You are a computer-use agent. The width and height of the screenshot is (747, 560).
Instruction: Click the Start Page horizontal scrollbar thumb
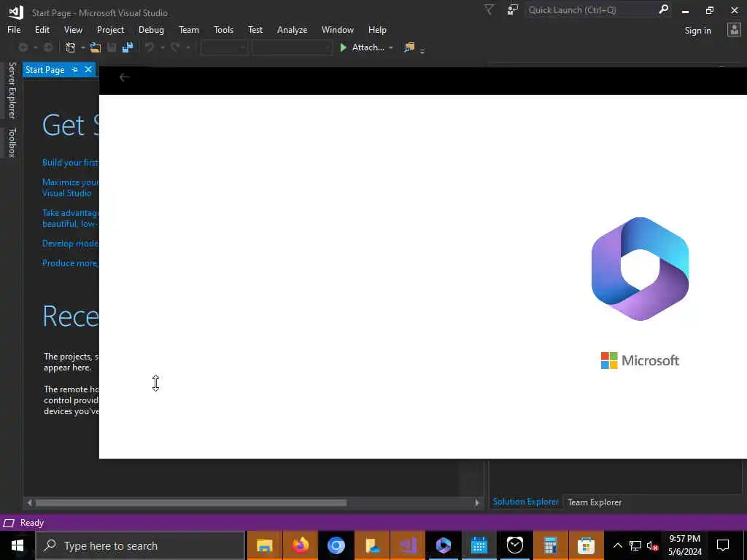point(191,503)
